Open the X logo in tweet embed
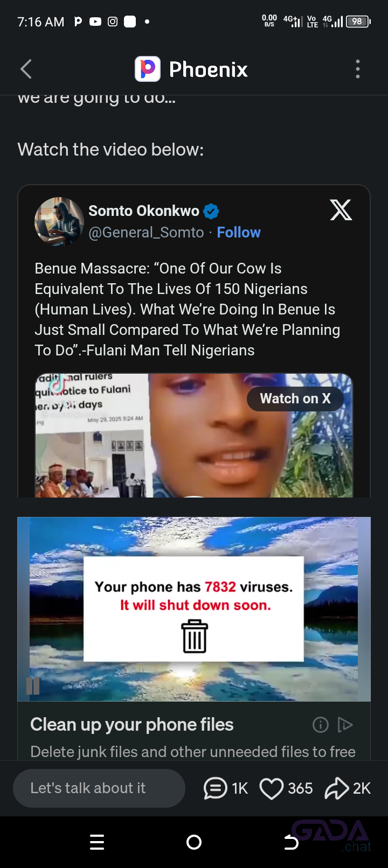The image size is (388, 868). (x=341, y=210)
